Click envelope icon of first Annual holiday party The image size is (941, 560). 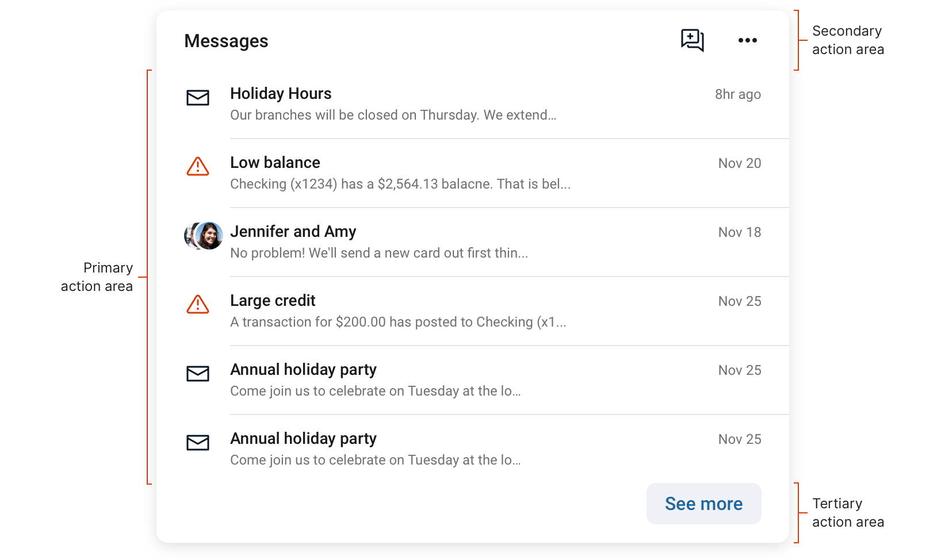pos(198,374)
